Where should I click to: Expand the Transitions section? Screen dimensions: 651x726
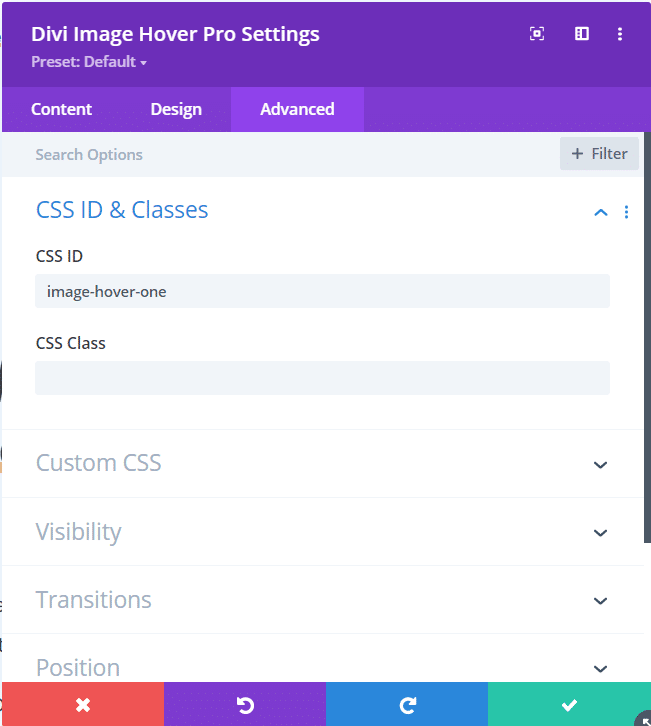coord(601,601)
